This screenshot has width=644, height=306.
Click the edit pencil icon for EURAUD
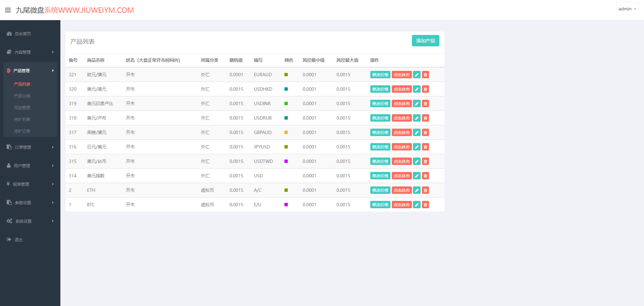[x=417, y=75]
